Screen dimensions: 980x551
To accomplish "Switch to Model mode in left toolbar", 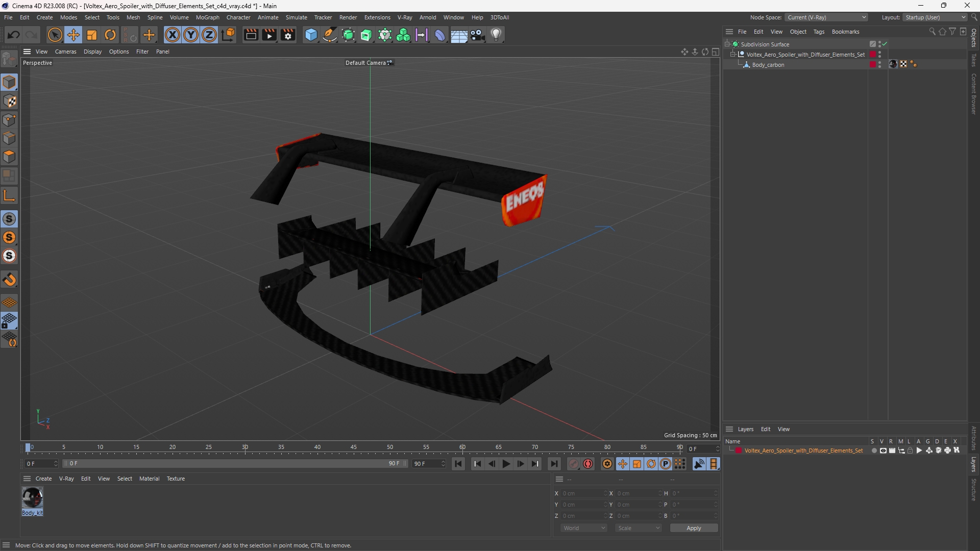I will pyautogui.click(x=9, y=82).
